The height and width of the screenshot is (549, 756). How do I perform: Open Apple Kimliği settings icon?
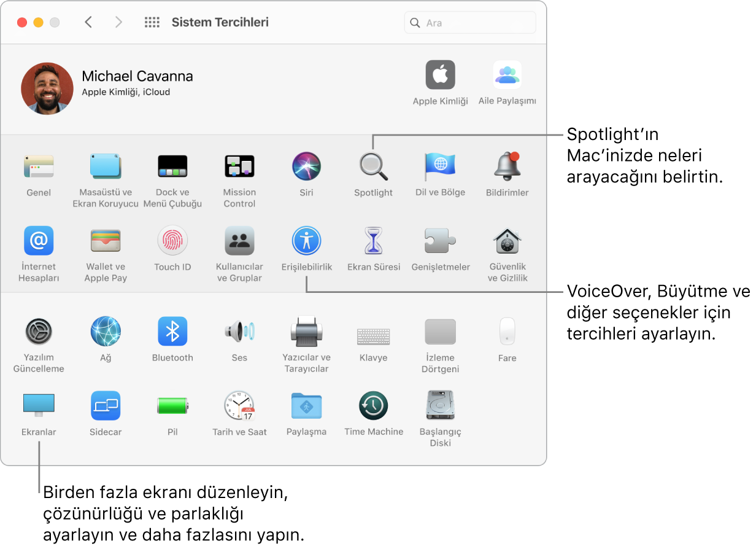pos(440,75)
